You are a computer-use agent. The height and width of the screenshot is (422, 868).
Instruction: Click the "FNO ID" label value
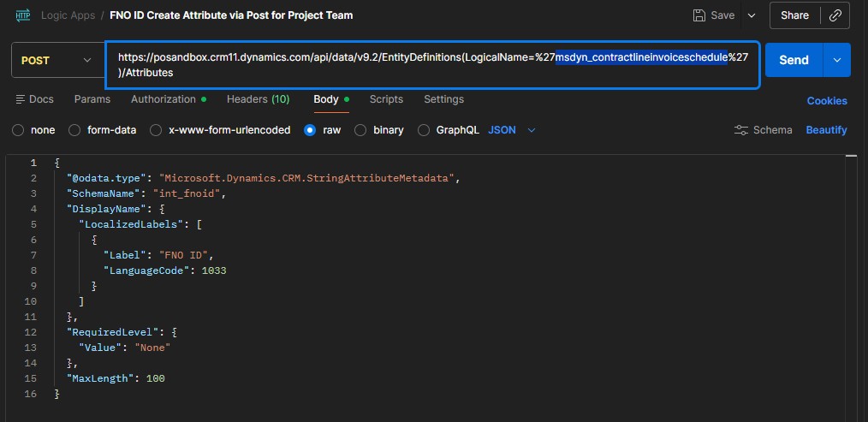pos(183,255)
